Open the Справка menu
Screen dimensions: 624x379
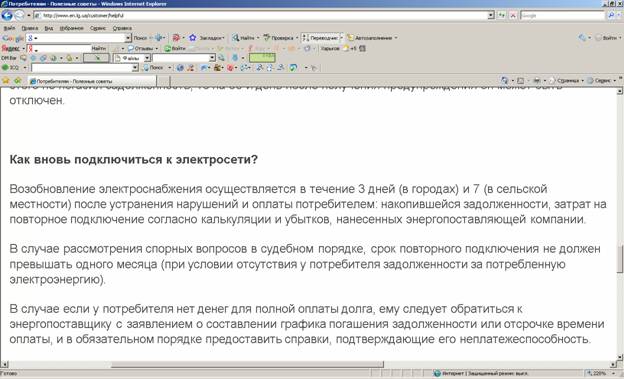tap(122, 28)
